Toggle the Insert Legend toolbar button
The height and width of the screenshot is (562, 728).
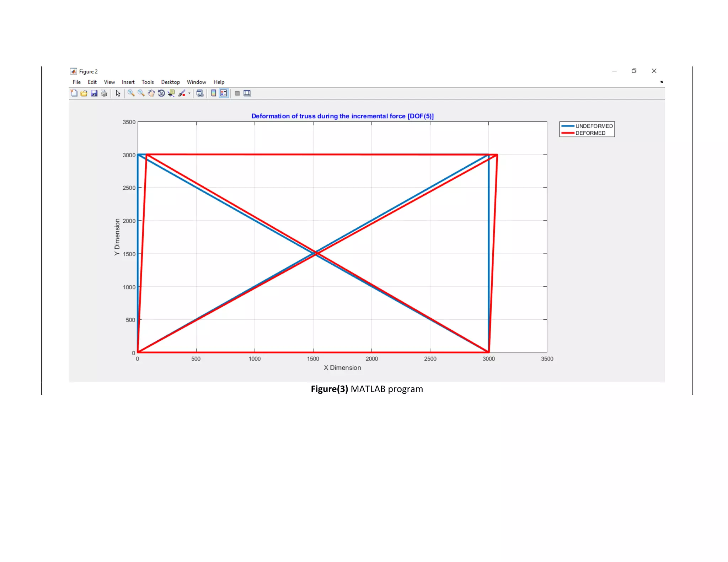pyautogui.click(x=224, y=93)
